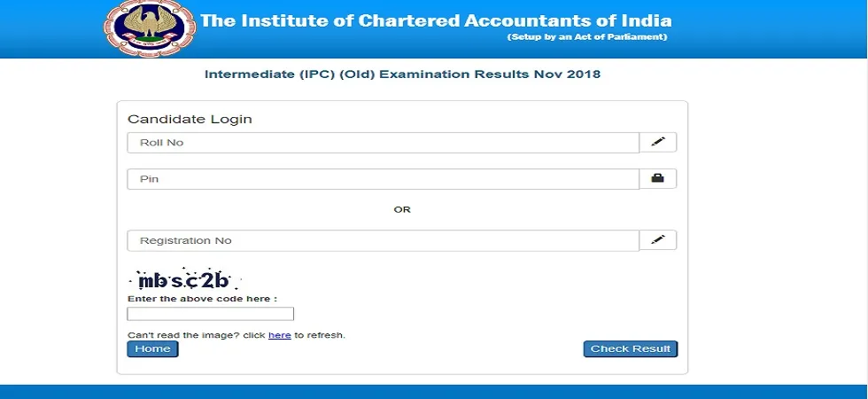
Task: Click the OR separator text
Action: 402,209
